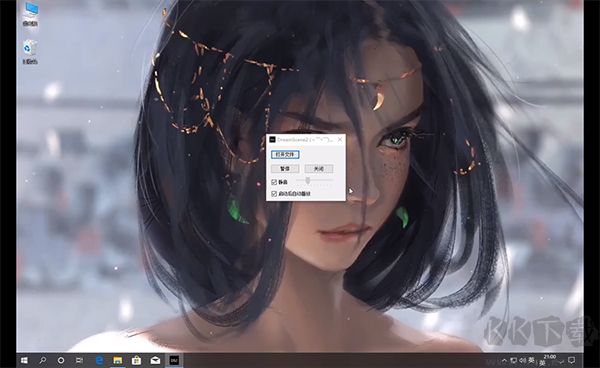This screenshot has height=368, width=600.
Task: Click the speaker volume tray icon
Action: [522, 360]
